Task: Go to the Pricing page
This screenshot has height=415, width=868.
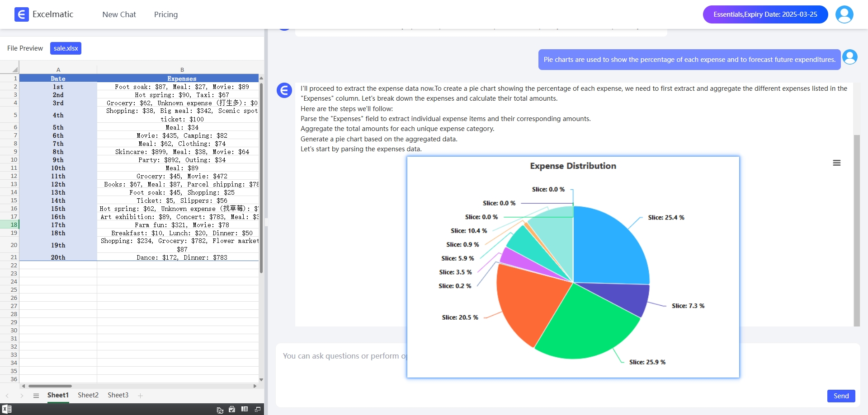Action: click(x=166, y=14)
